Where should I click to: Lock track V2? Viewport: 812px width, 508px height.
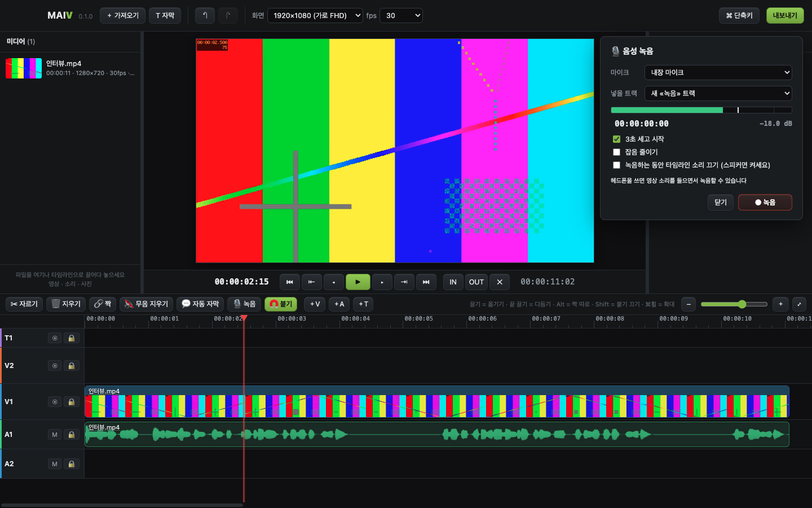point(72,366)
